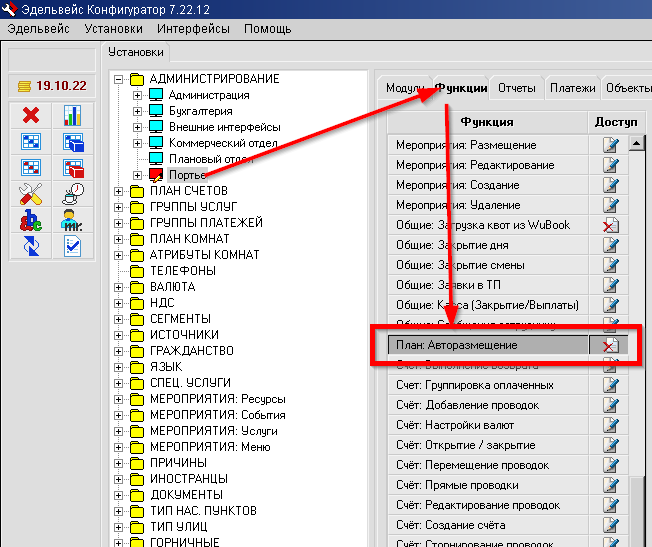Switch to the 'Отчеты' tab
The height and width of the screenshot is (547, 652).
click(516, 88)
